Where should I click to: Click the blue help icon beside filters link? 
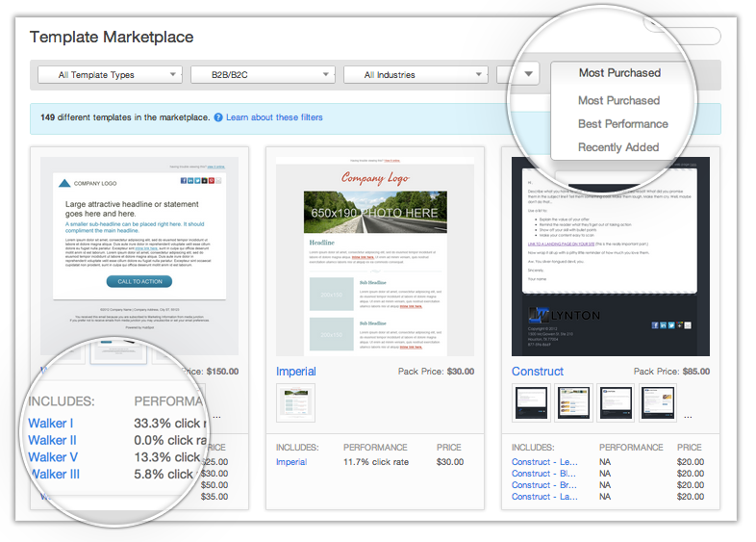218,117
